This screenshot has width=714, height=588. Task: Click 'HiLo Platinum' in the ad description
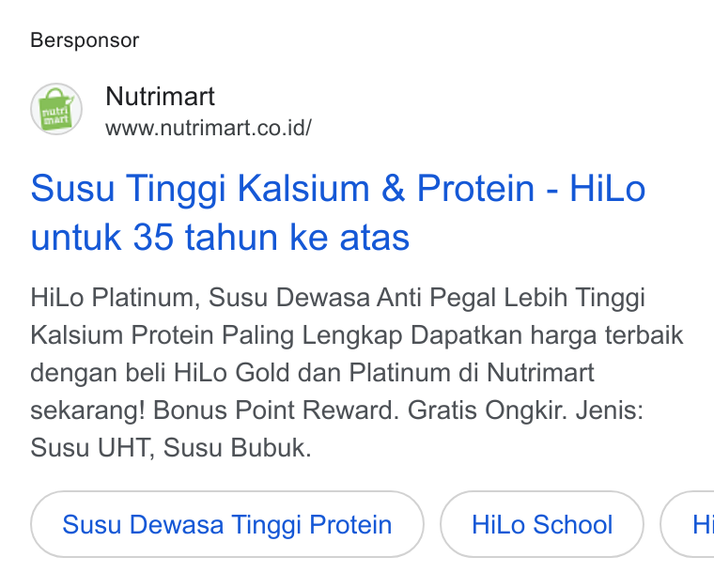tap(116, 298)
